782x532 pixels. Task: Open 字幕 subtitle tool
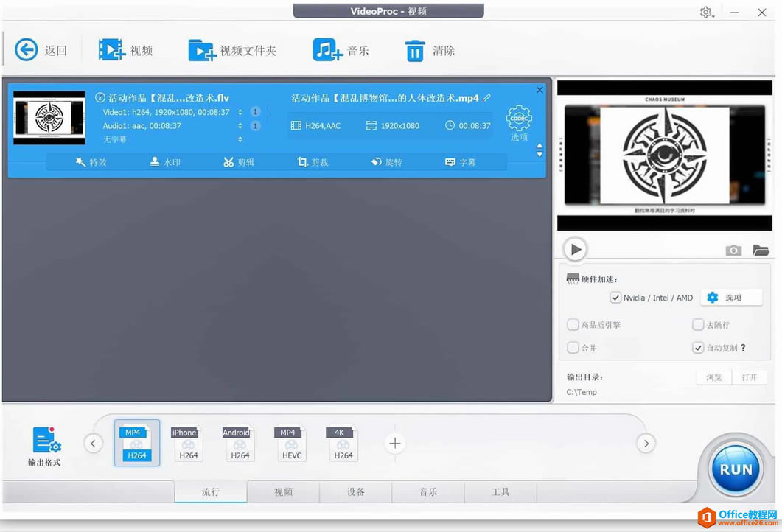(x=461, y=162)
